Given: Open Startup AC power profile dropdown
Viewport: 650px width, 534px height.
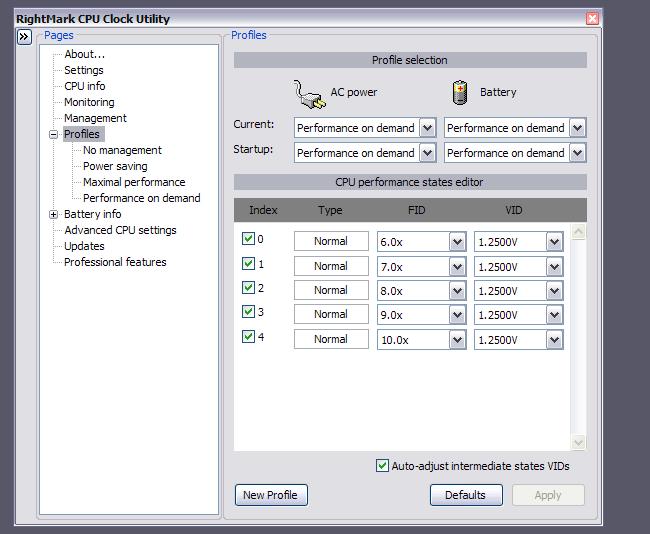Looking at the screenshot, I should (427, 153).
